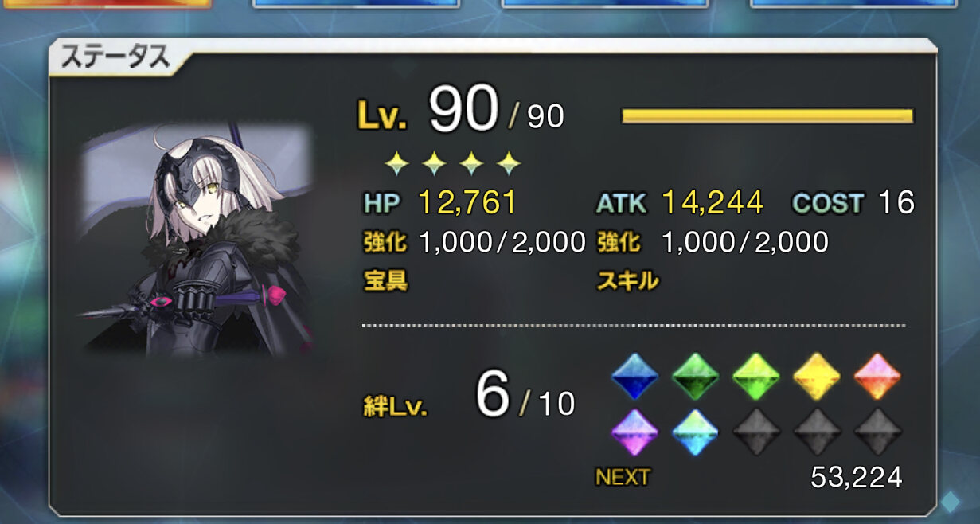
Task: Click the yellow level experience bar
Action: coord(767,116)
